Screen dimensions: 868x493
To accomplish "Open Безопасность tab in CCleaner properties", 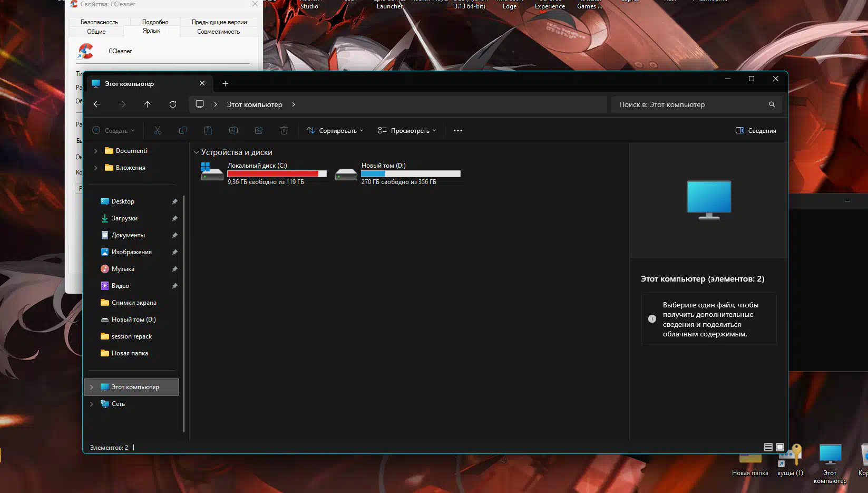I will [x=99, y=22].
